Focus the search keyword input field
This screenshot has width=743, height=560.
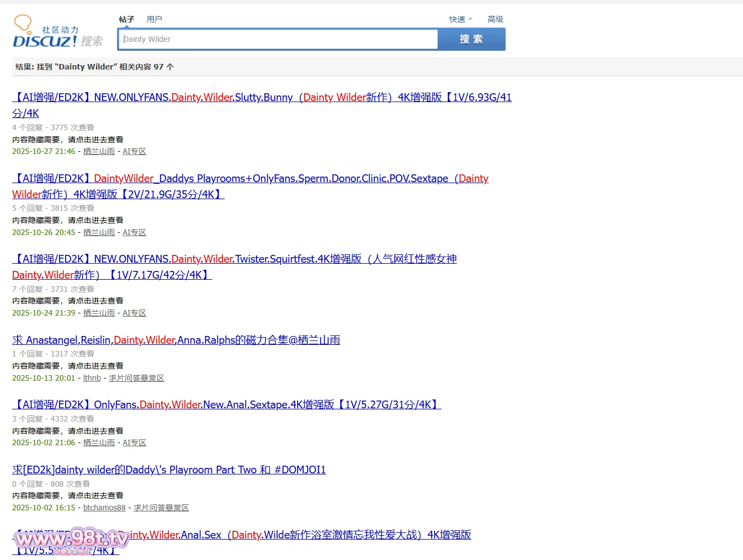click(x=278, y=39)
